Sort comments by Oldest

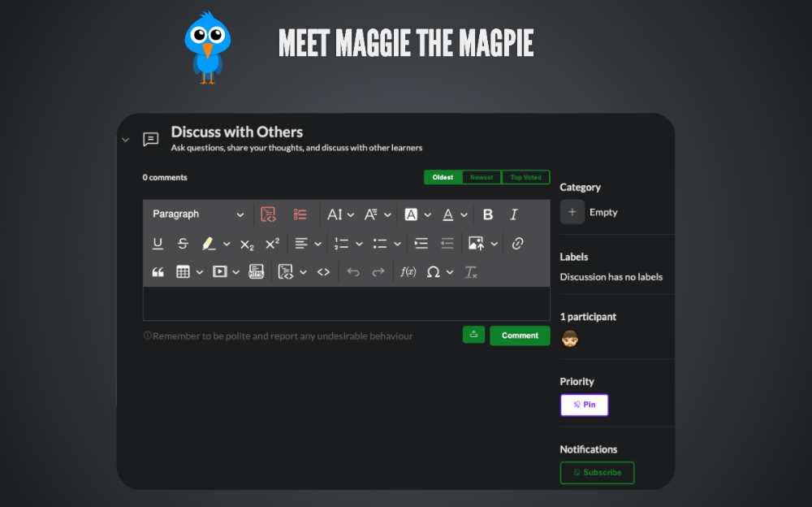tap(443, 177)
